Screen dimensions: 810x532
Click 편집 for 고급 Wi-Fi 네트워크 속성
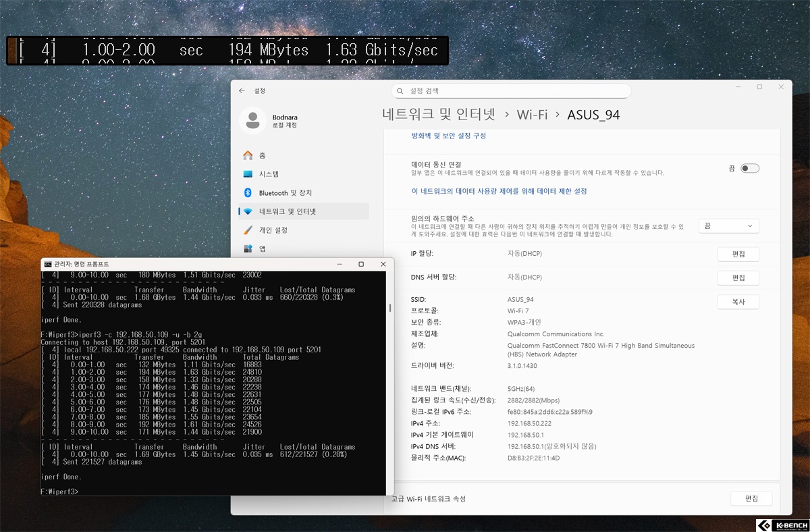[751, 499]
